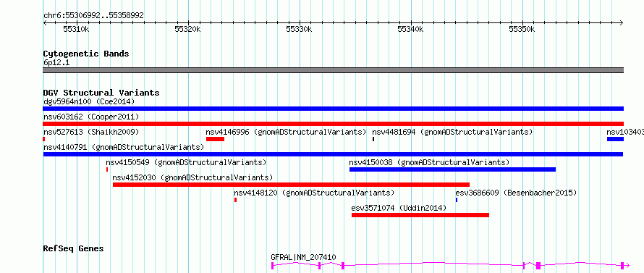This screenshot has height=273, width=644.
Task: Select the nsv527613 Shaikh2009 small red marker
Action: (x=44, y=139)
